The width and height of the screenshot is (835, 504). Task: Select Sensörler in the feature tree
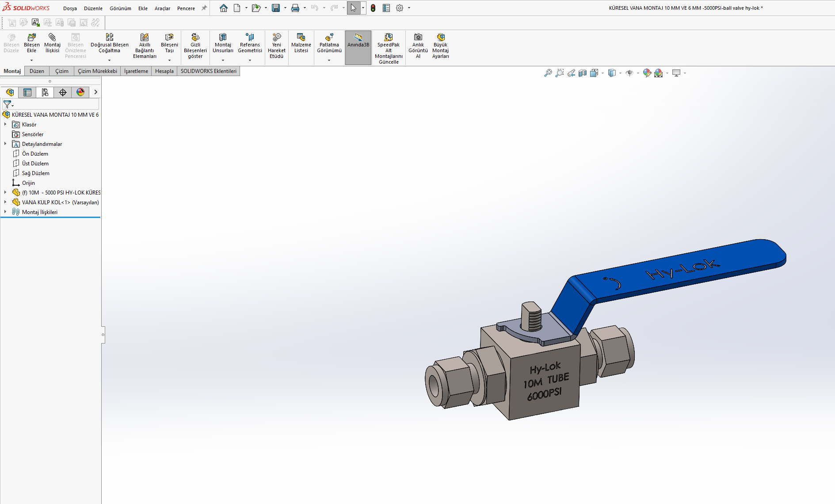point(33,134)
